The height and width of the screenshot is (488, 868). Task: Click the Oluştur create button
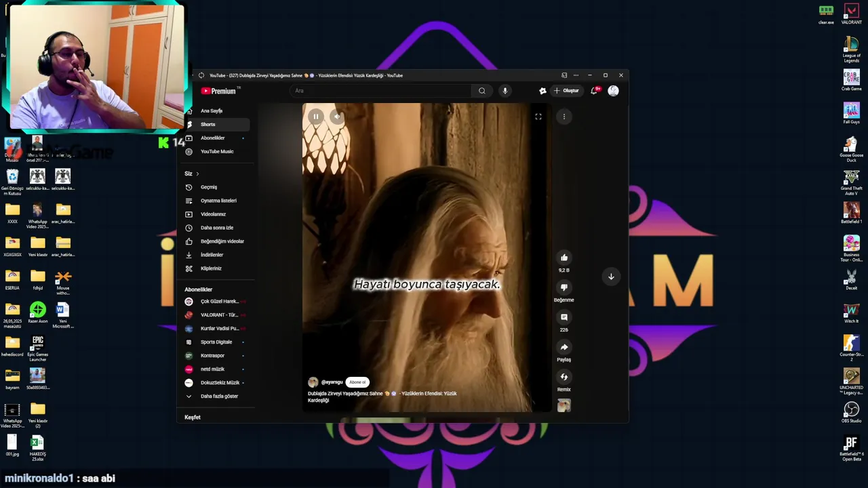click(x=567, y=91)
